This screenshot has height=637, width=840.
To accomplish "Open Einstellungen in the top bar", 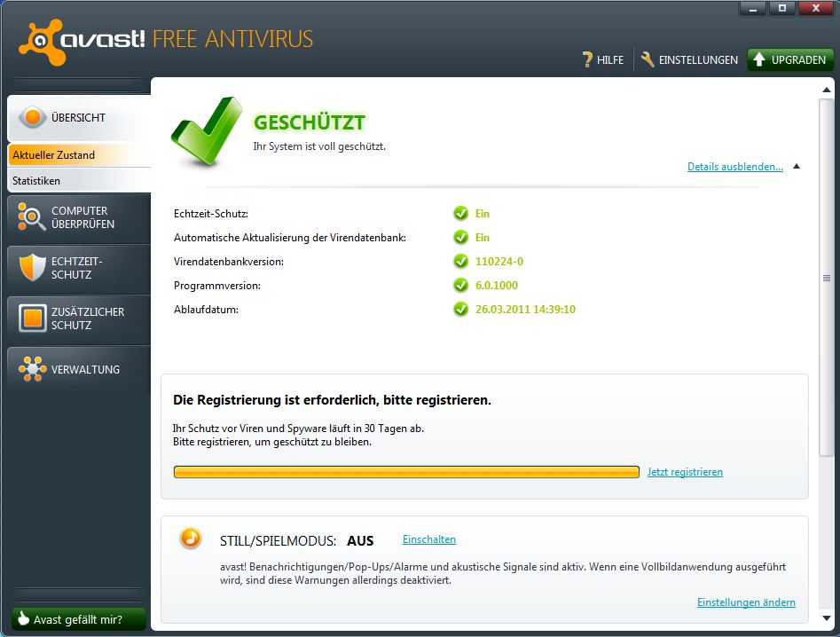I will point(689,59).
